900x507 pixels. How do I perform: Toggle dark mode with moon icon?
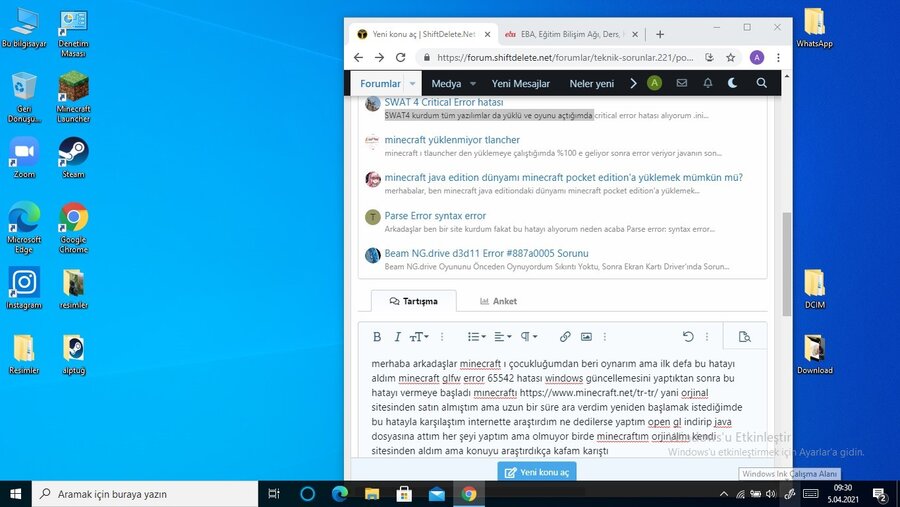732,83
